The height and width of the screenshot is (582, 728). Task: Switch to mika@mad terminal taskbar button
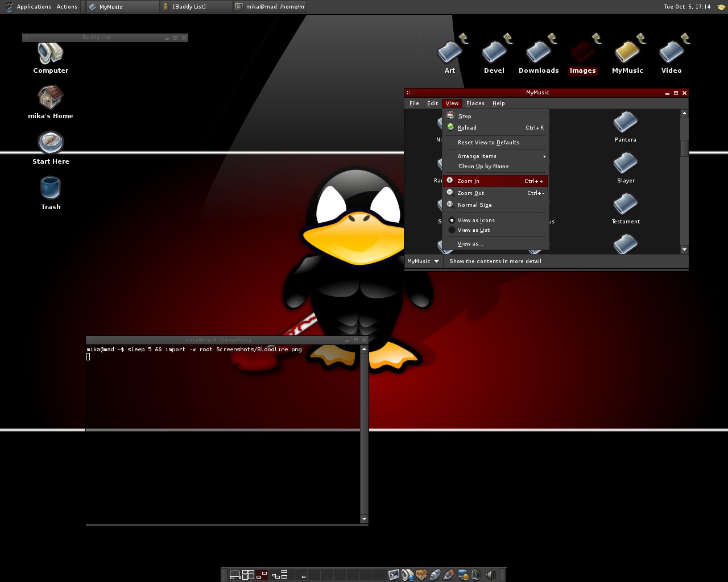270,7
